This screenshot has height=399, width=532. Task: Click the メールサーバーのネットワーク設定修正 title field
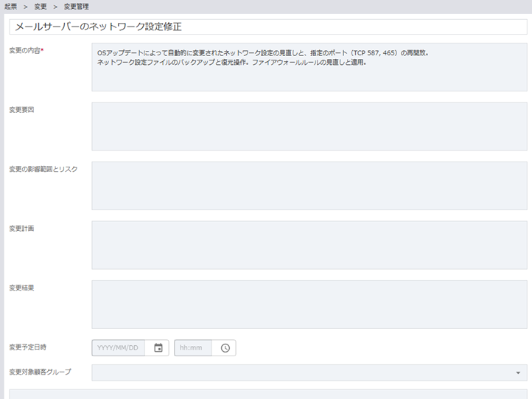[268, 27]
